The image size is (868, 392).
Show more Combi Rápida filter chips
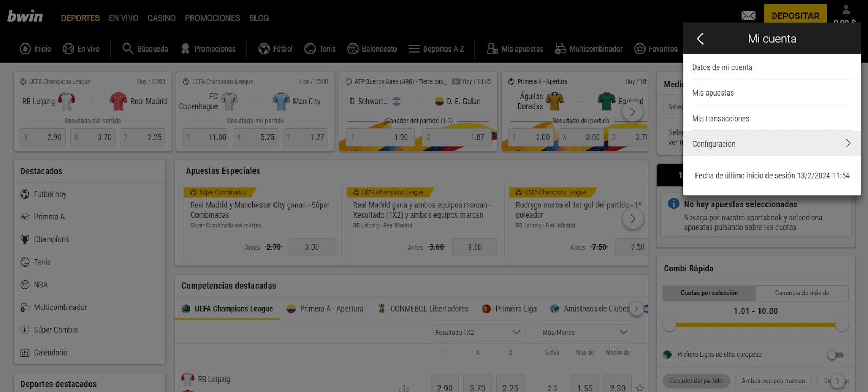pos(837,381)
